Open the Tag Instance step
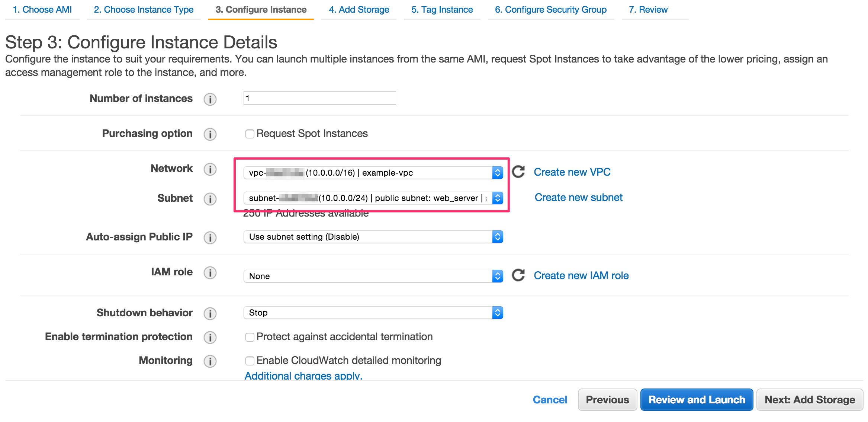Viewport: 868px width, 422px height. 442,9
